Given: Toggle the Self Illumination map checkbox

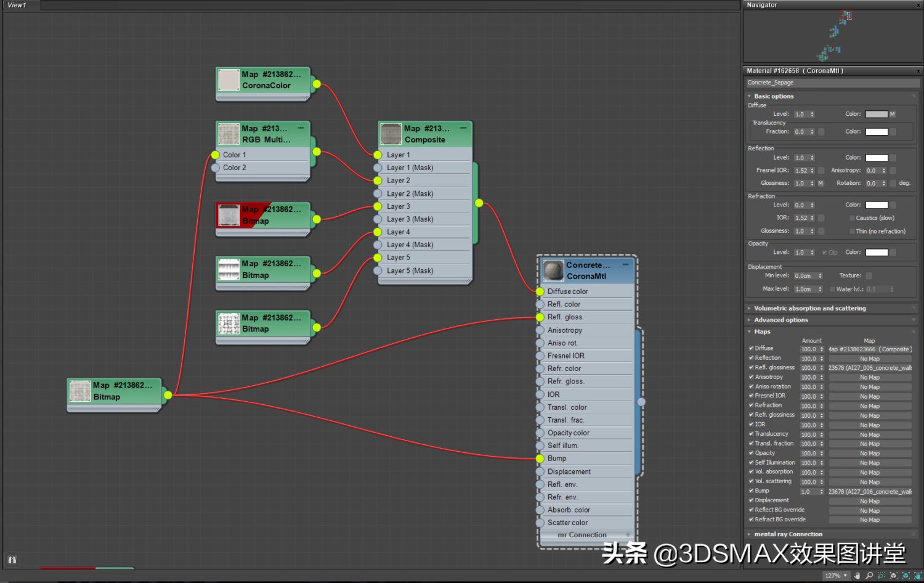Looking at the screenshot, I should pyautogui.click(x=751, y=462).
